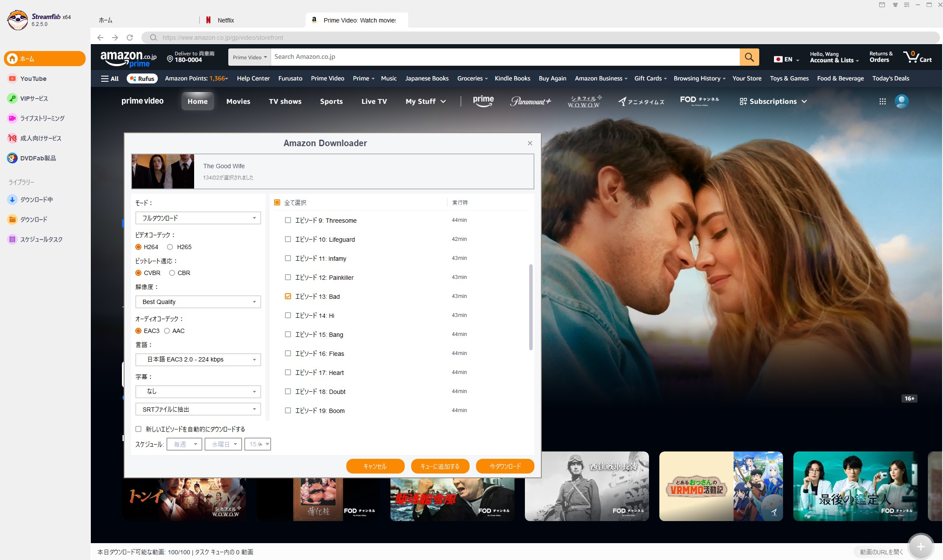Toggle the 全て選択 checkbox
The height and width of the screenshot is (560, 943).
tap(277, 202)
